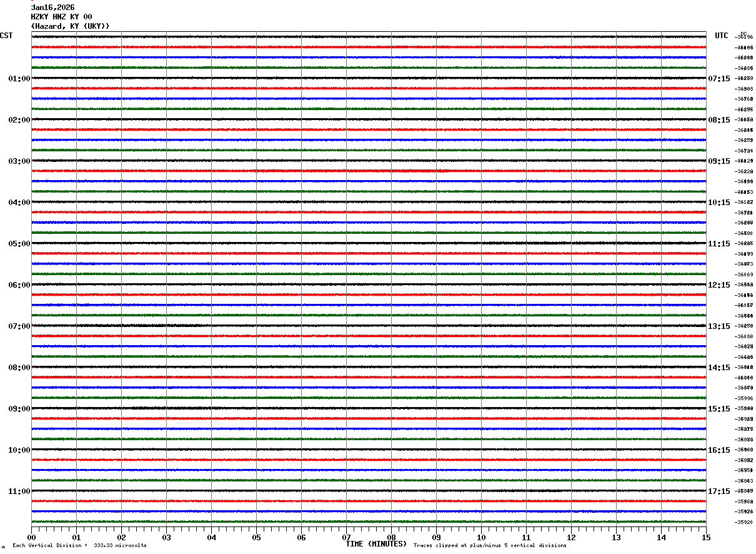Select the 11:00 CST hour label
Screen dimensions: 756x554
click(19, 491)
